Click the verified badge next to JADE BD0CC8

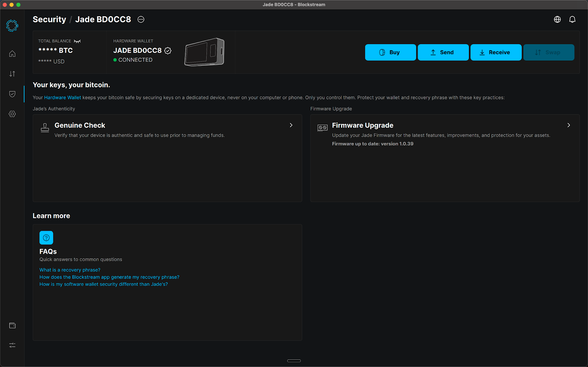[168, 51]
